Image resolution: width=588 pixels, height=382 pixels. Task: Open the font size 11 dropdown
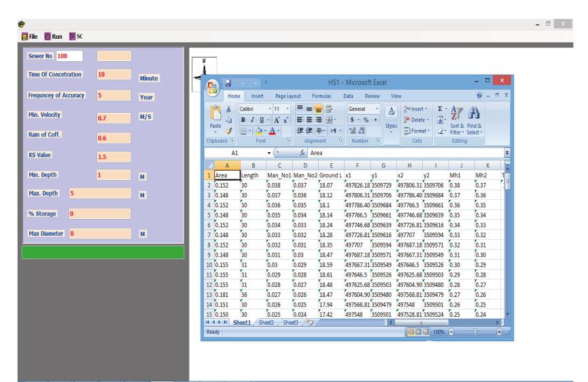point(288,109)
